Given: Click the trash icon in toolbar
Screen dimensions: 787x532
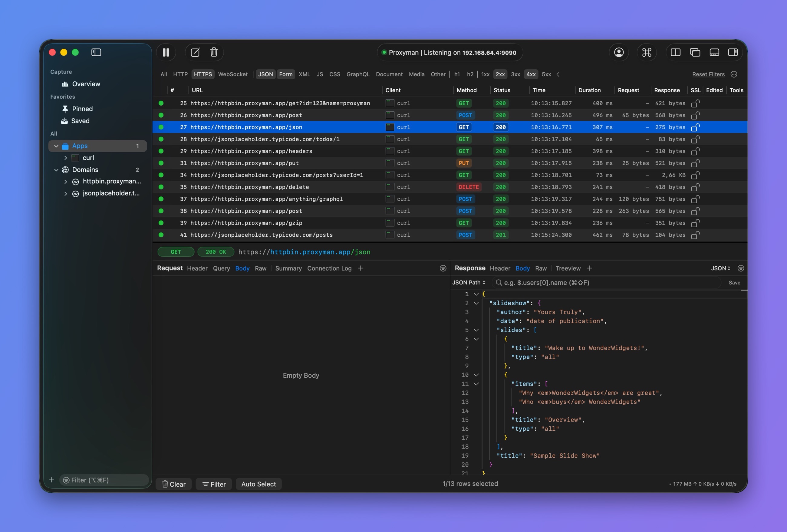Looking at the screenshot, I should click(x=214, y=52).
